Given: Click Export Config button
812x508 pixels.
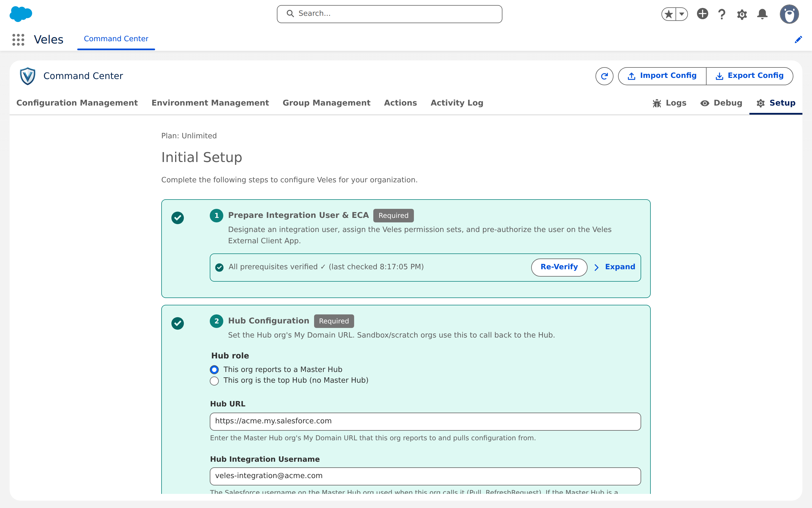Looking at the screenshot, I should [750, 76].
